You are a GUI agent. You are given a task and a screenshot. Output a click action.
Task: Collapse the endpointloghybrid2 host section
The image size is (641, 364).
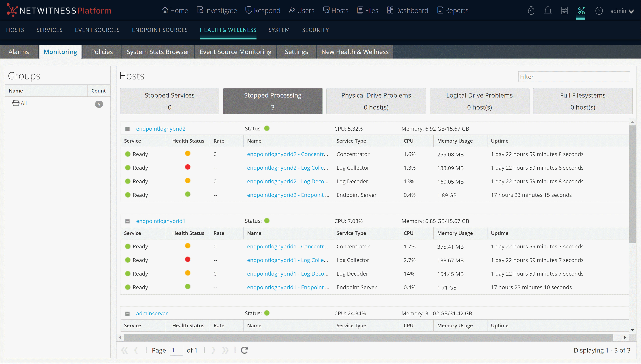(127, 129)
